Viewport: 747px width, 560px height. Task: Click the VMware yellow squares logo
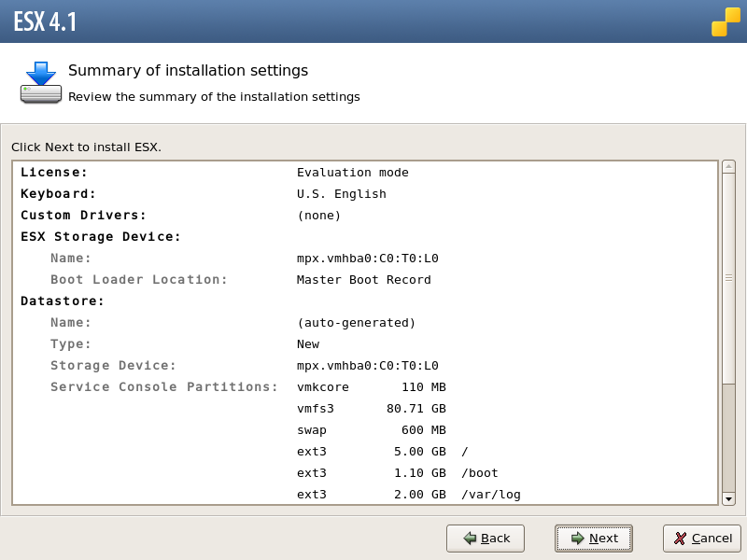click(x=726, y=21)
